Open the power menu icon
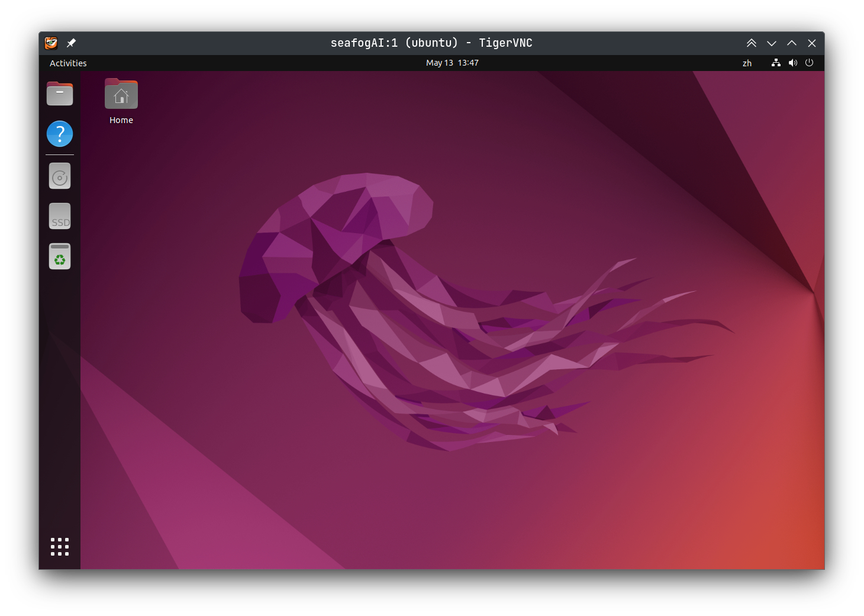 pos(810,63)
